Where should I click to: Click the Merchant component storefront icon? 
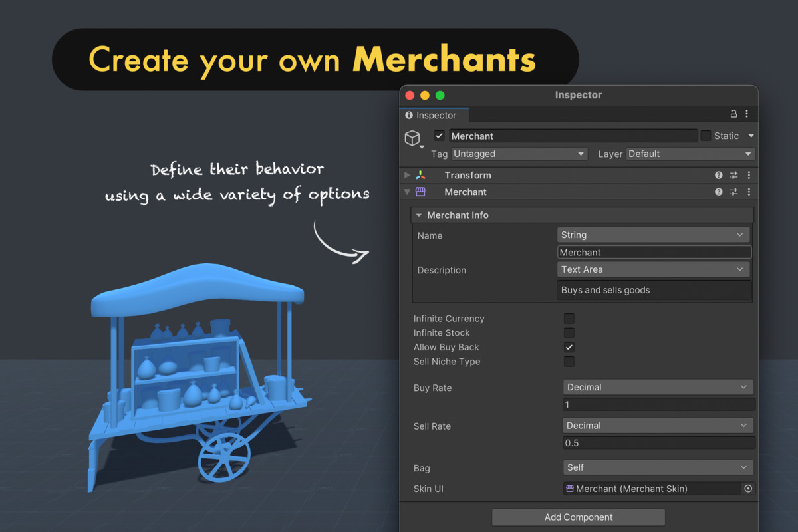[422, 192]
